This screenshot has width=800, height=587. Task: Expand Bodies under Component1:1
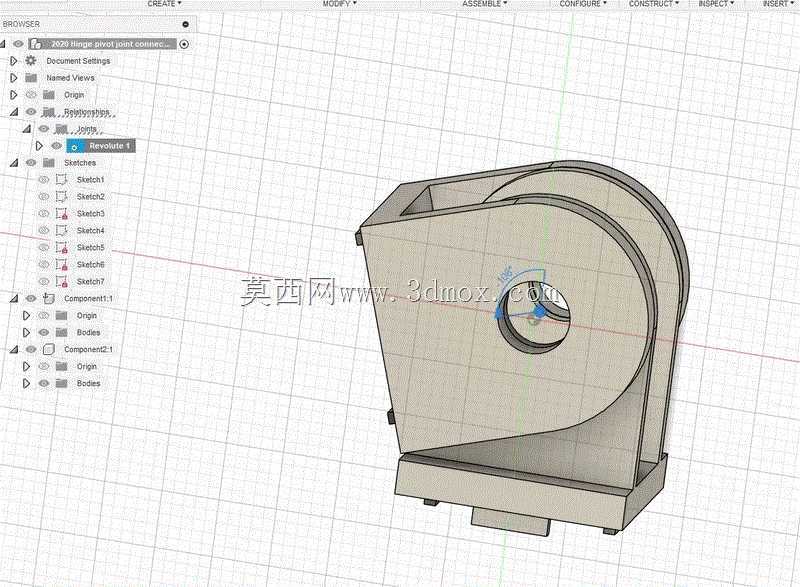pyautogui.click(x=27, y=333)
